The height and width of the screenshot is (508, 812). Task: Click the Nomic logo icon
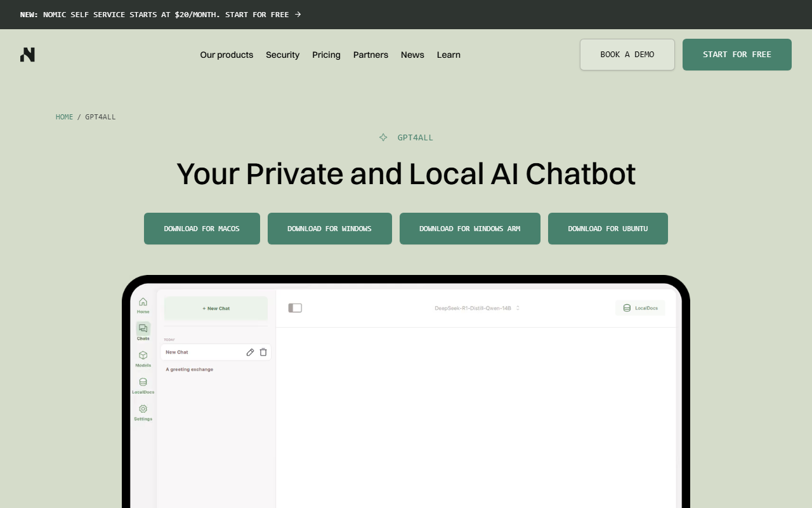coord(27,55)
